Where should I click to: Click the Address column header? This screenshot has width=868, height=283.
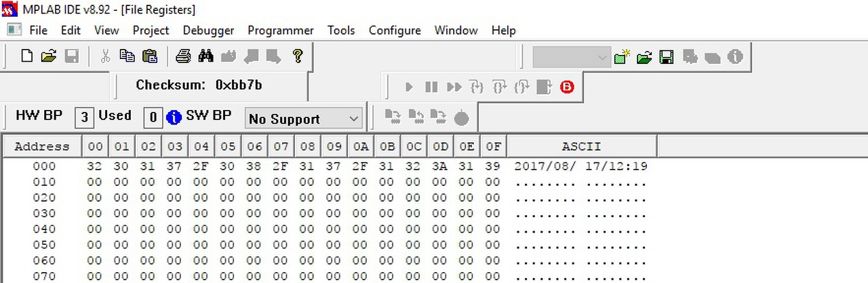pos(42,147)
